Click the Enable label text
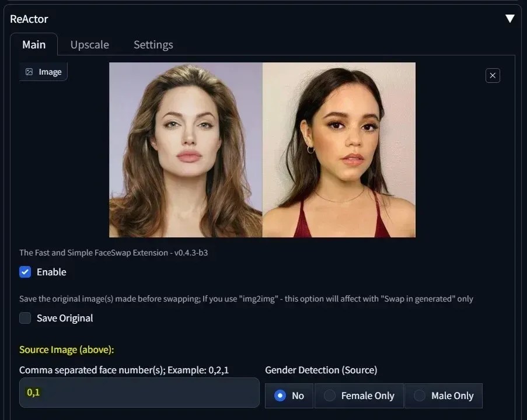 [51, 272]
